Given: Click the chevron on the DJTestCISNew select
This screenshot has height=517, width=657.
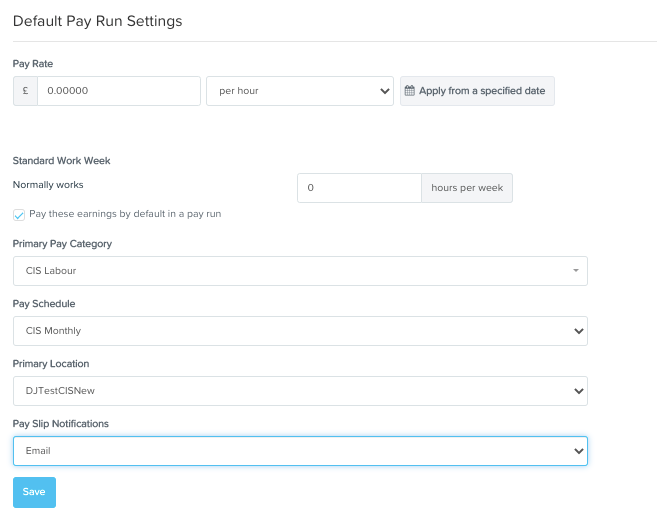Looking at the screenshot, I should 576,391.
